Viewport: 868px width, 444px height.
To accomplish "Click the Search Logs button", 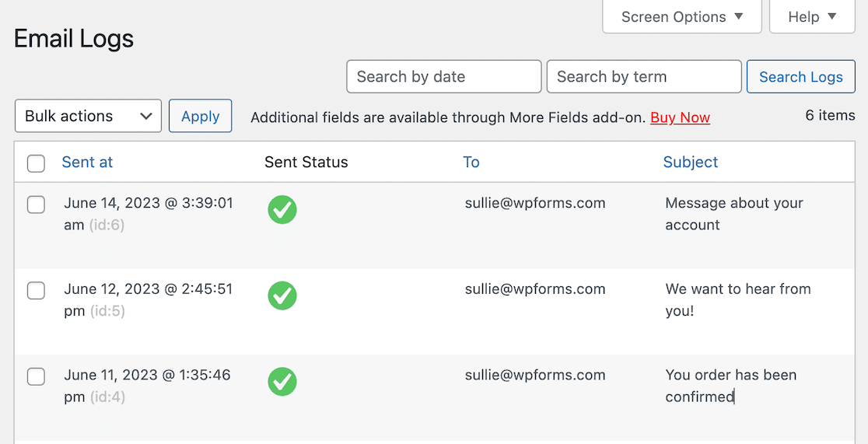I will [x=800, y=77].
